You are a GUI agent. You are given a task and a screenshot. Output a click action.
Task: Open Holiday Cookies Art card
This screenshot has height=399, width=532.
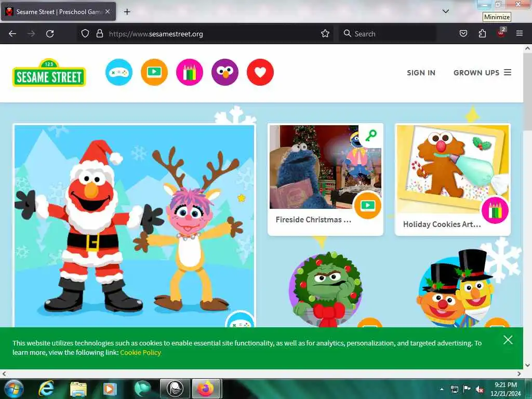tap(453, 179)
